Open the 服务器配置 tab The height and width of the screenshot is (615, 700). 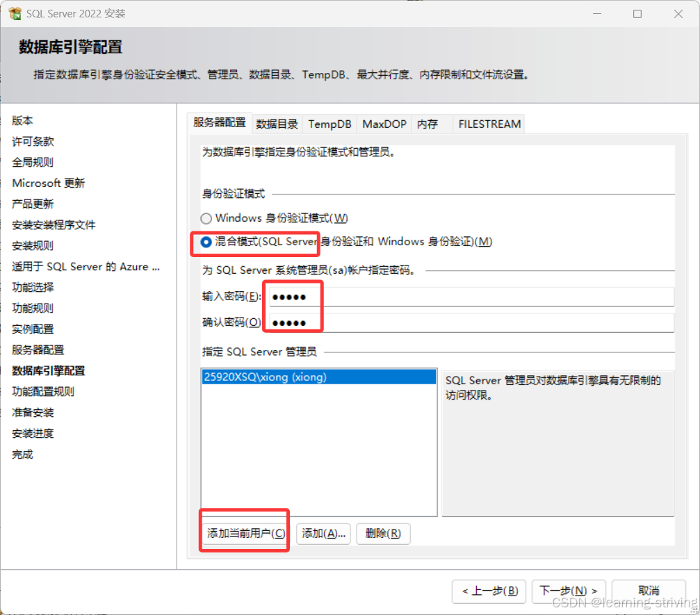pyautogui.click(x=220, y=123)
